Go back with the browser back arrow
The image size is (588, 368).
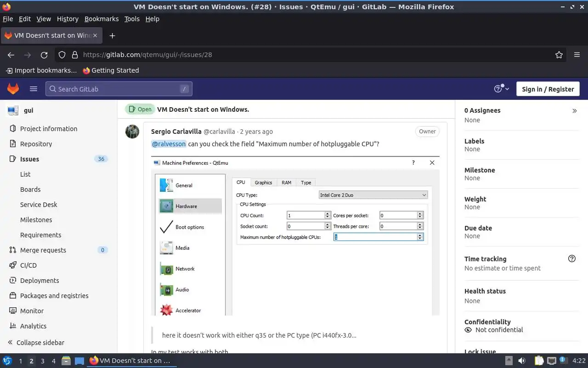(x=11, y=55)
